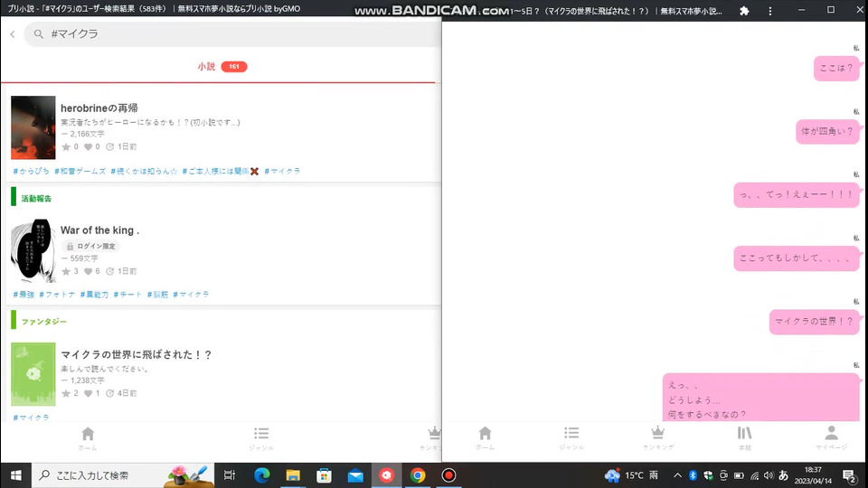Click #マイクラ tag under War of the king

click(191, 295)
